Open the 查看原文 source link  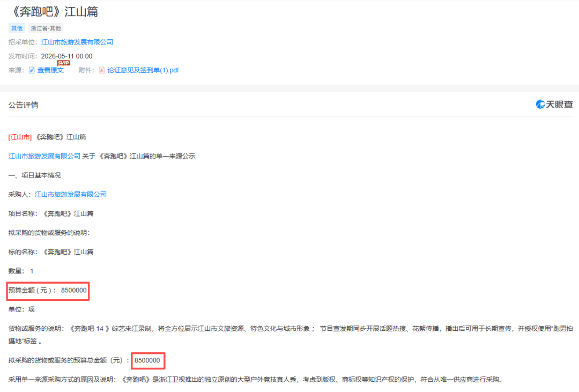pos(50,70)
